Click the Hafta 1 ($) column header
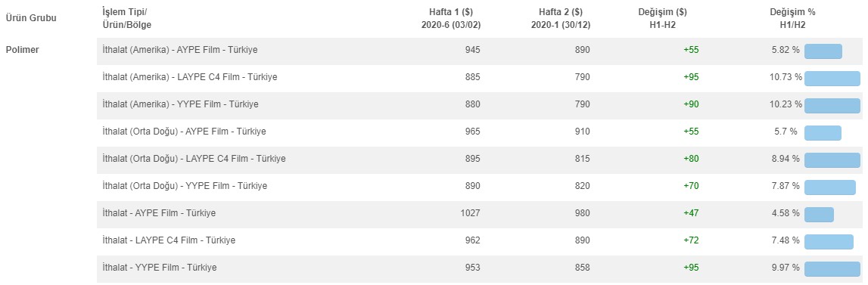868x285 pixels. click(x=450, y=18)
